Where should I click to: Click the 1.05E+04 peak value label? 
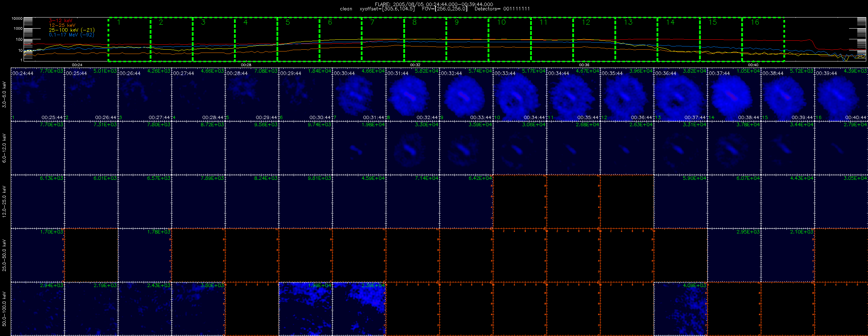coord(748,71)
